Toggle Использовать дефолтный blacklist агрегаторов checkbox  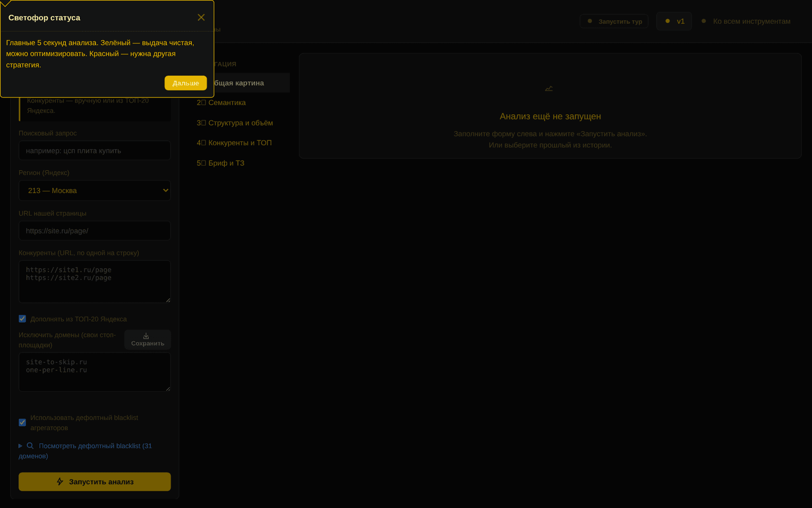pyautogui.click(x=22, y=423)
